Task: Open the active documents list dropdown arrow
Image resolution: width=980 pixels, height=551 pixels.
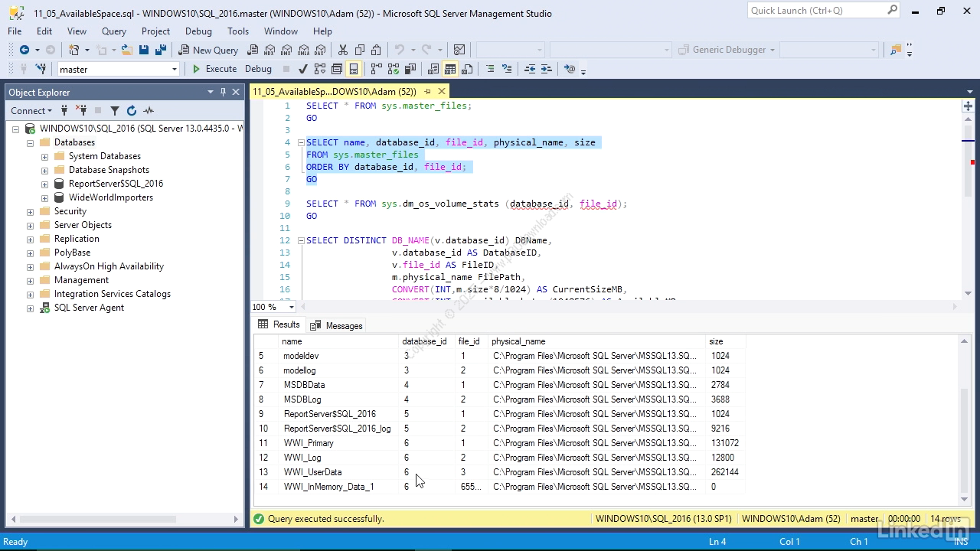Action: pyautogui.click(x=970, y=92)
